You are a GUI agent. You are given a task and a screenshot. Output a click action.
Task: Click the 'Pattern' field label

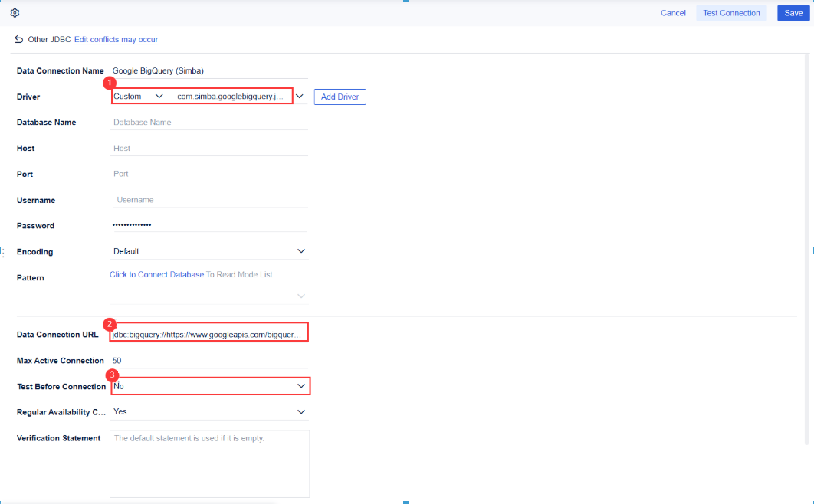(30, 278)
